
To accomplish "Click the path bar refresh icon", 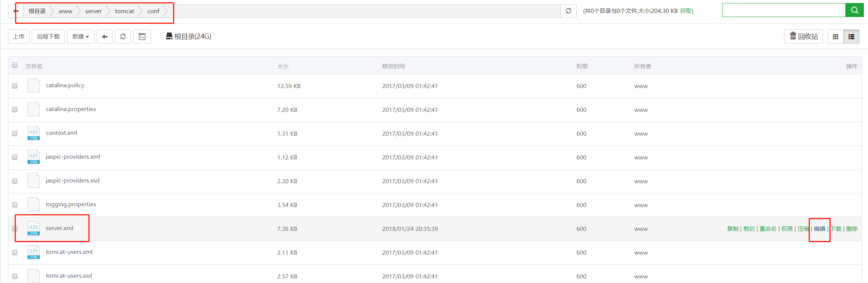I will pyautogui.click(x=568, y=11).
